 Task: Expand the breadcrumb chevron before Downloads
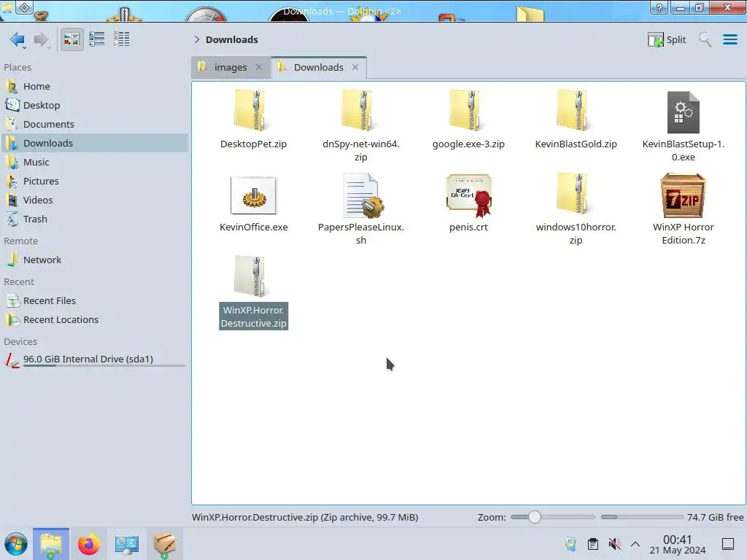point(197,39)
